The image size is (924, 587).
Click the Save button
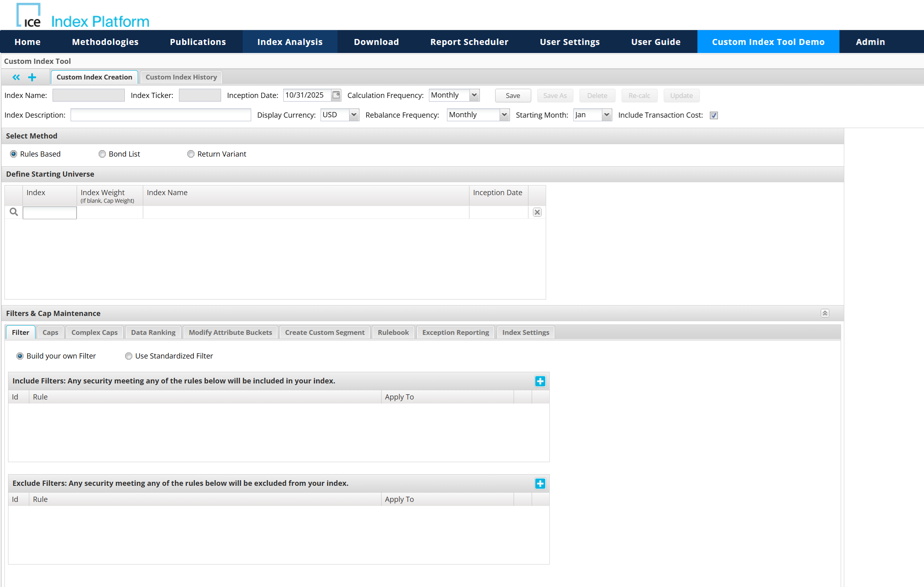tap(512, 96)
